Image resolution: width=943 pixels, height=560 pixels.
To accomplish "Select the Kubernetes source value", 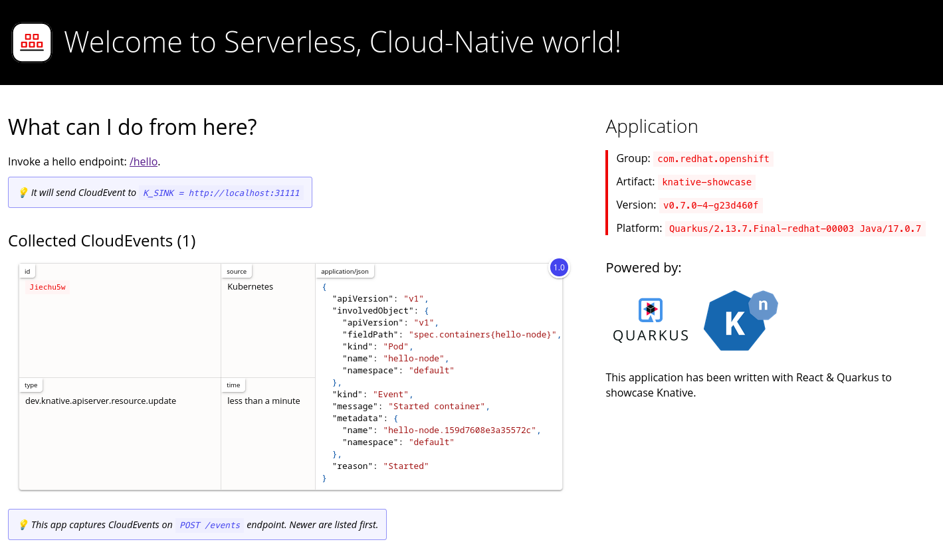I will [250, 287].
